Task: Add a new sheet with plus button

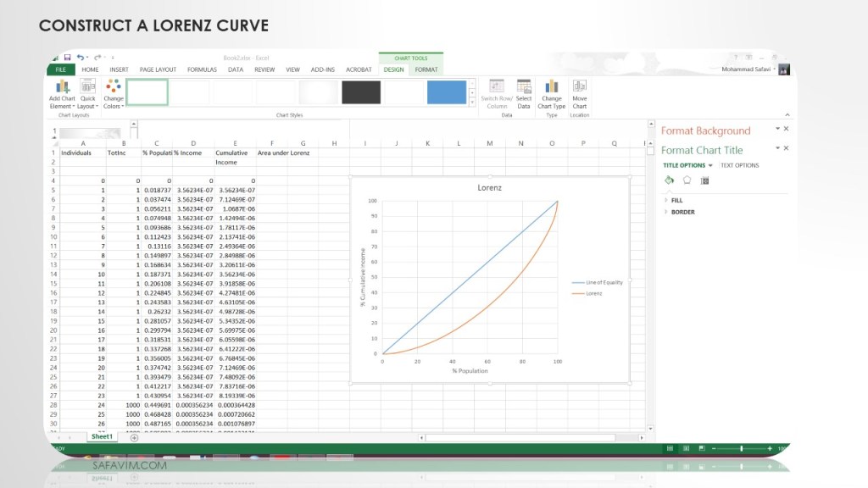Action: 134,437
